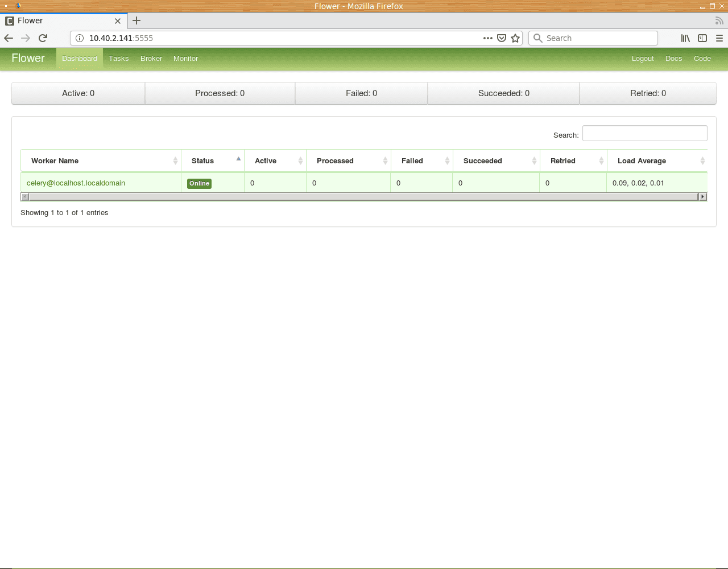Open the Broker page

click(x=151, y=59)
